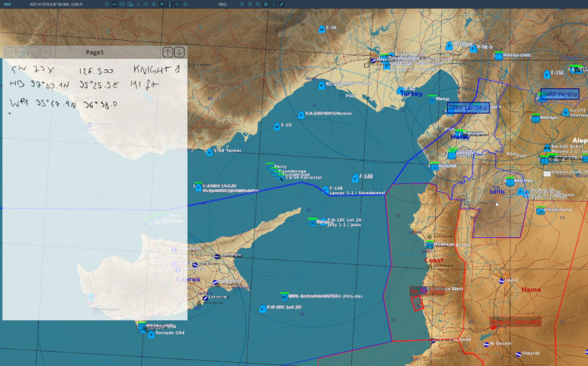Click the FARP Helena label

point(560,94)
